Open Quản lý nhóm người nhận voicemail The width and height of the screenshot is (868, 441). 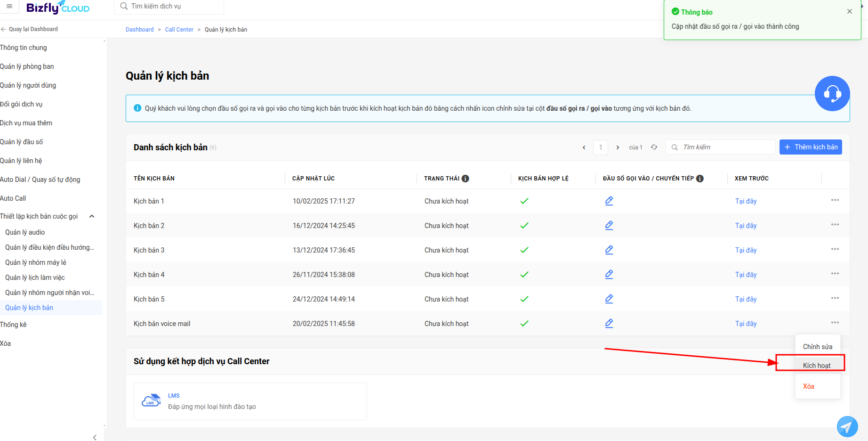pos(49,293)
